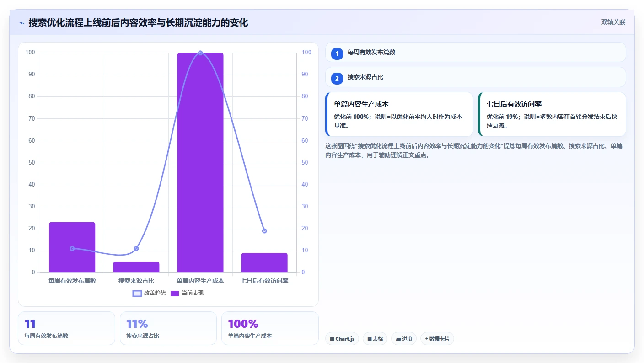Open list item 搜索来源占比

[x=476, y=77]
